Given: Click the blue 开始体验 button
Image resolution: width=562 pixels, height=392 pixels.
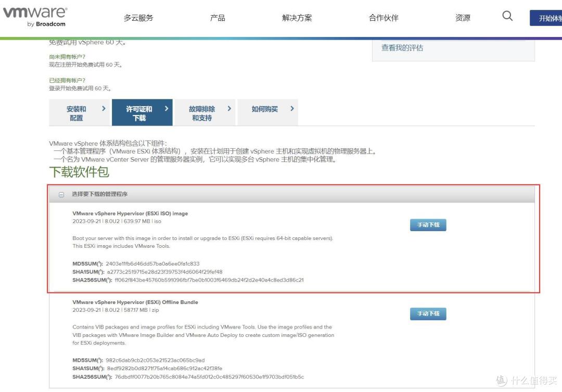Looking at the screenshot, I should click(x=546, y=18).
